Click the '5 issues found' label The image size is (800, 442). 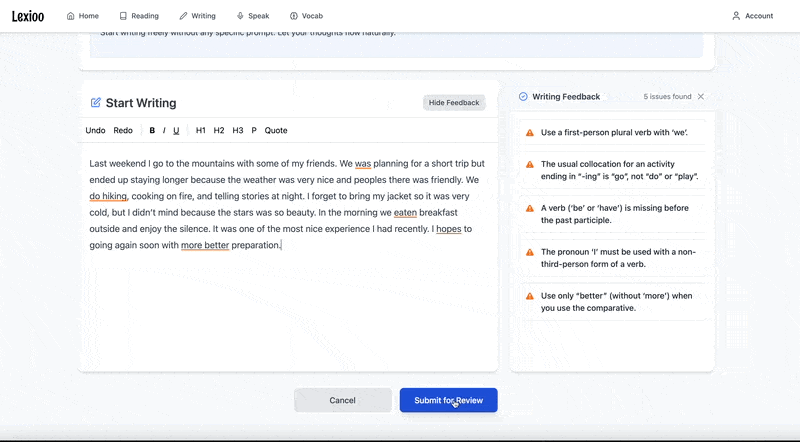tap(667, 96)
